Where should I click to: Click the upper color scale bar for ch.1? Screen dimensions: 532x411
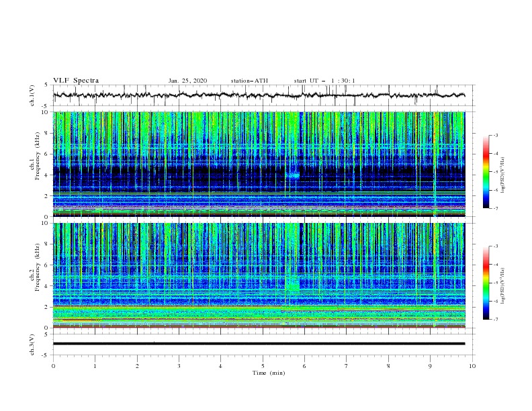(486, 172)
